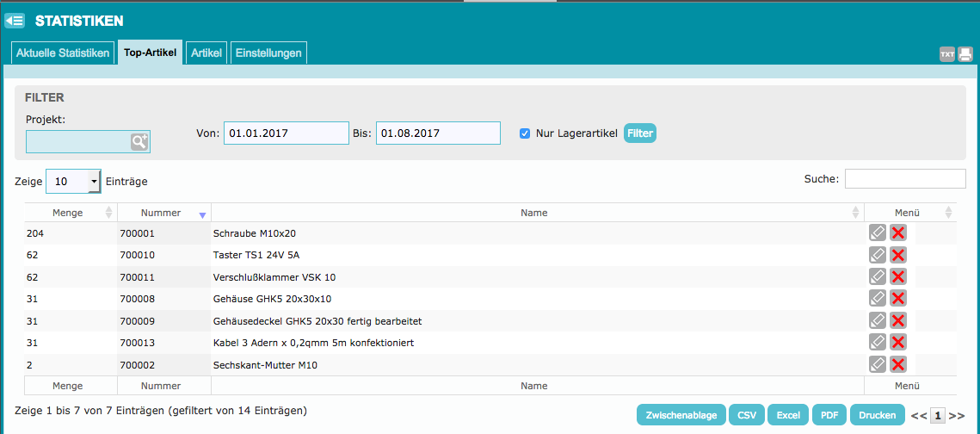Export table with the Excel button

click(787, 414)
